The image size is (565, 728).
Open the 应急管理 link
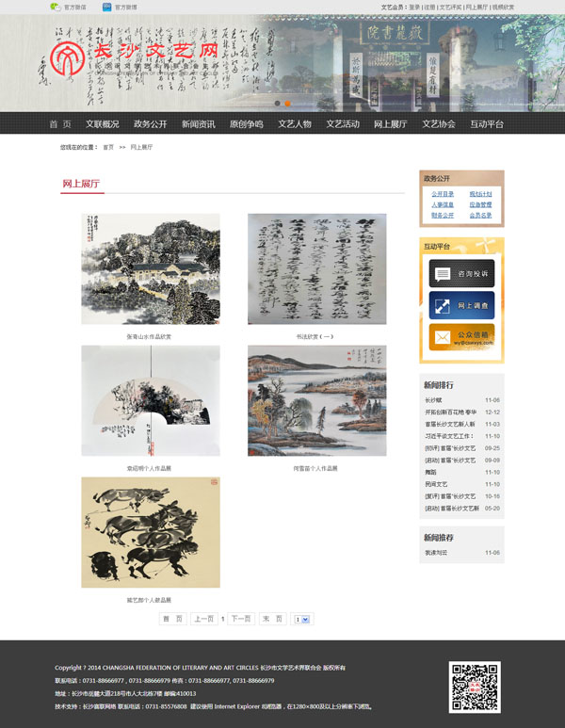[x=480, y=204]
